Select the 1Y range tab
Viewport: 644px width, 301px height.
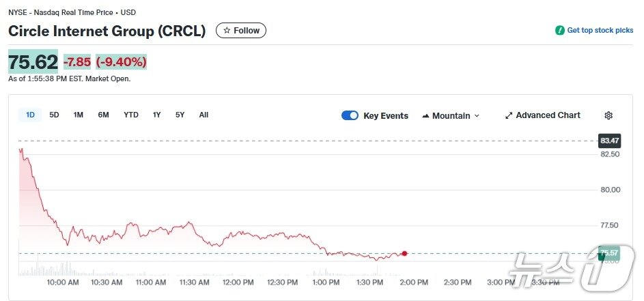[x=157, y=115]
